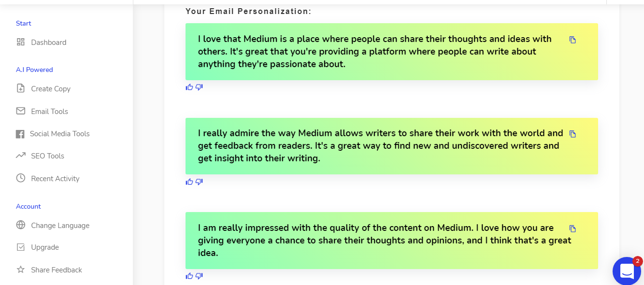This screenshot has height=285, width=644.
Task: Click the Upgrade link in Account
Action: coord(44,247)
